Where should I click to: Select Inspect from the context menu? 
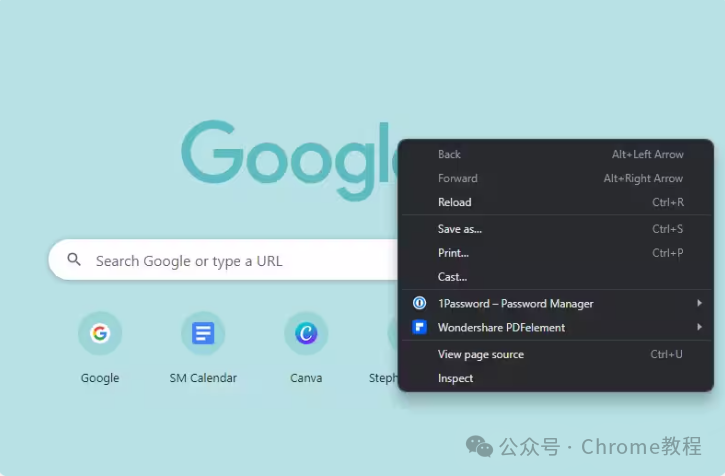click(x=556, y=378)
